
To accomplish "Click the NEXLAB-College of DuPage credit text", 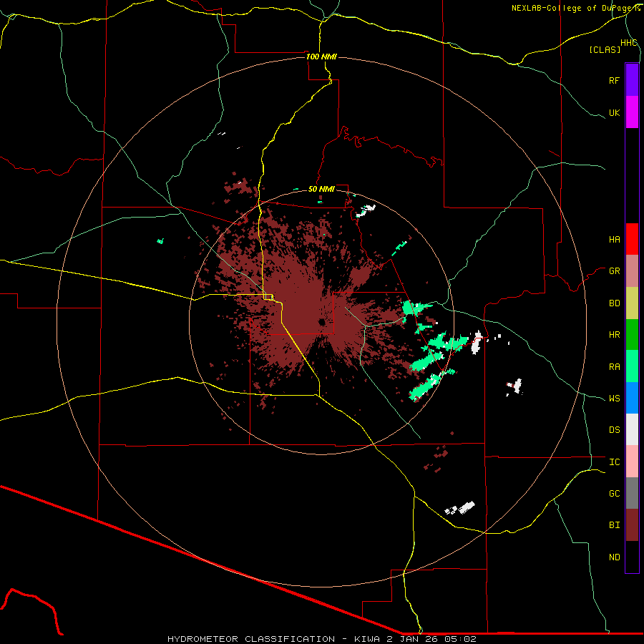I will [575, 8].
